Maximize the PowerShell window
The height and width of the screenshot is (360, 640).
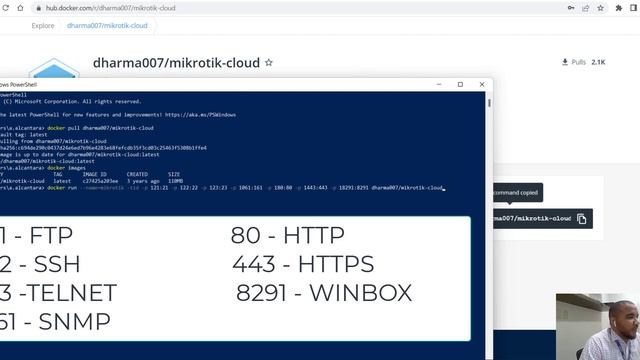460,84
